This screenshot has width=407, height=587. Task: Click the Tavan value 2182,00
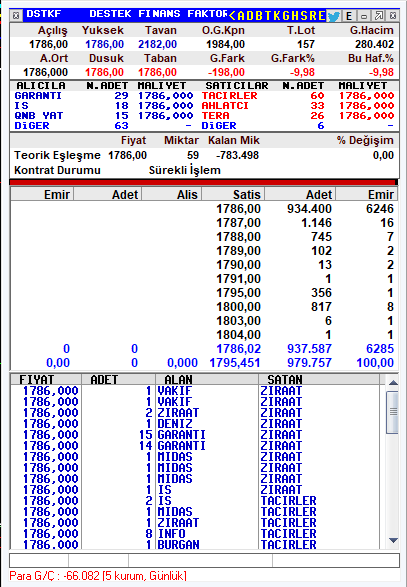(157, 44)
